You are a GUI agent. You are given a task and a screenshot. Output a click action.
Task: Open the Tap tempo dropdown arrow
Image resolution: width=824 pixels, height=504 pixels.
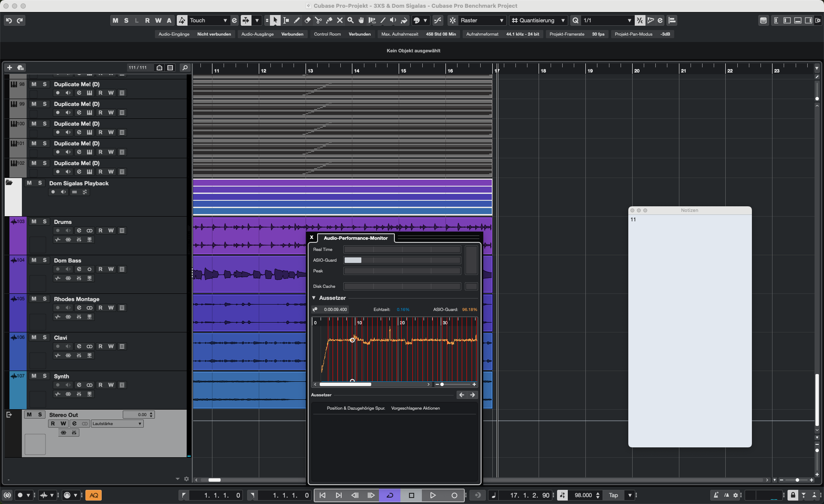pyautogui.click(x=630, y=495)
